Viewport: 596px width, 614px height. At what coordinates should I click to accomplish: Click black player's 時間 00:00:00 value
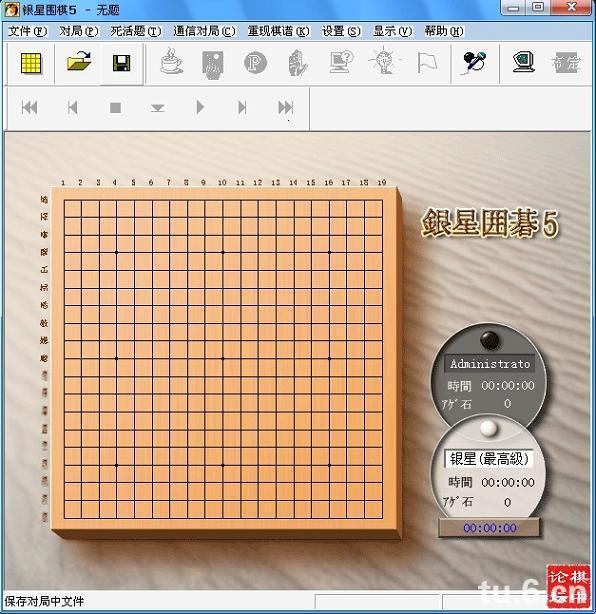(x=508, y=386)
